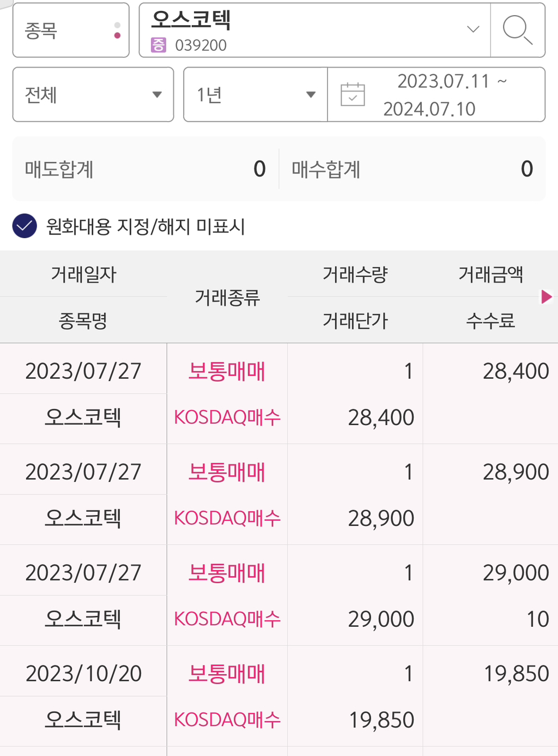Expand the 오스코텍 stock dropdown chevron

[473, 29]
